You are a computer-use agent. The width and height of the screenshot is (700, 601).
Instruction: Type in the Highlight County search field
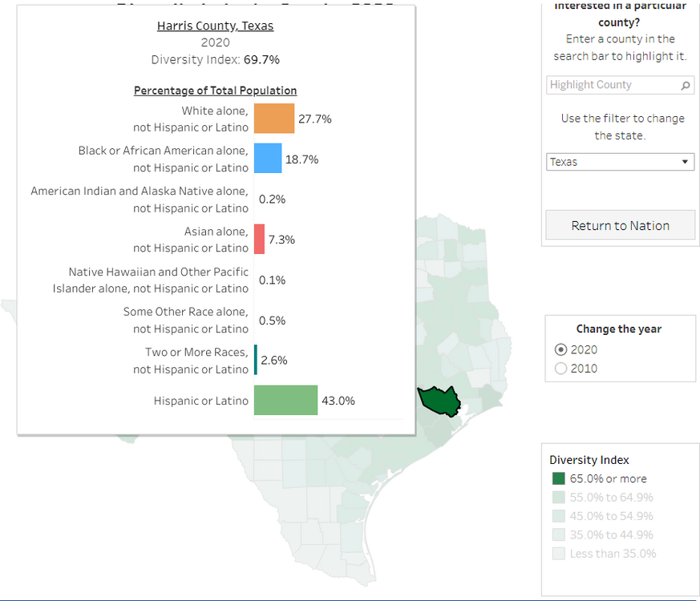[613, 85]
